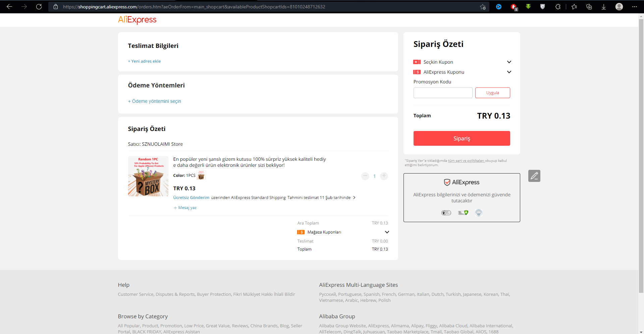Switch to the German language site

point(406,294)
